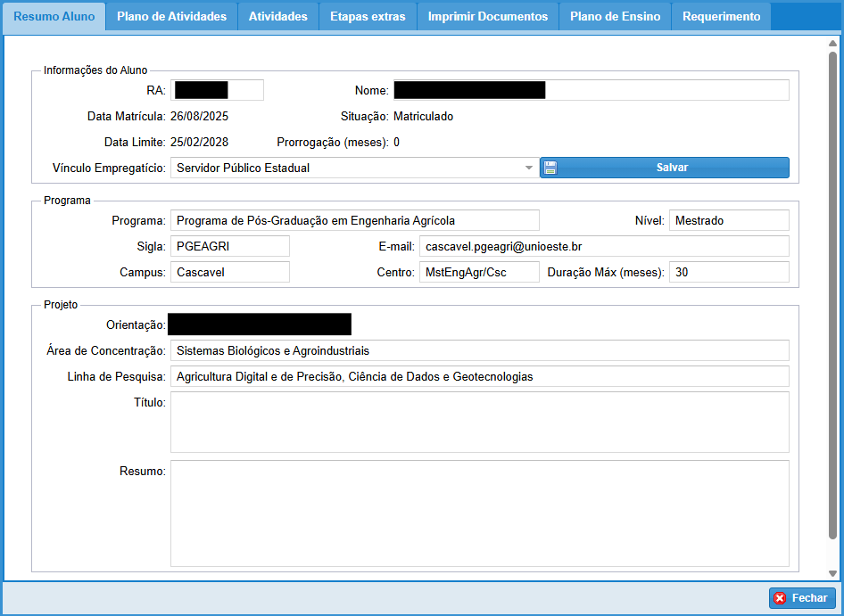Click the Nível field showing Mestrado

729,220
